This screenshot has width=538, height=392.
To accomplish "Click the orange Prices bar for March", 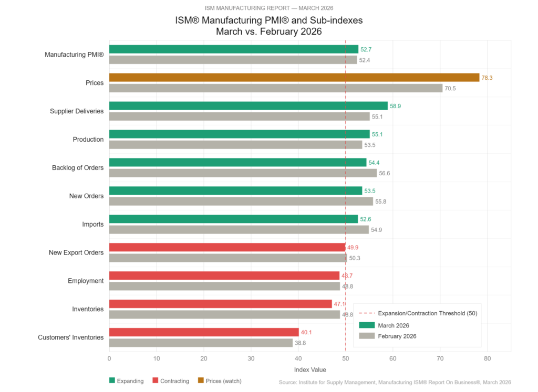I will [x=294, y=77].
